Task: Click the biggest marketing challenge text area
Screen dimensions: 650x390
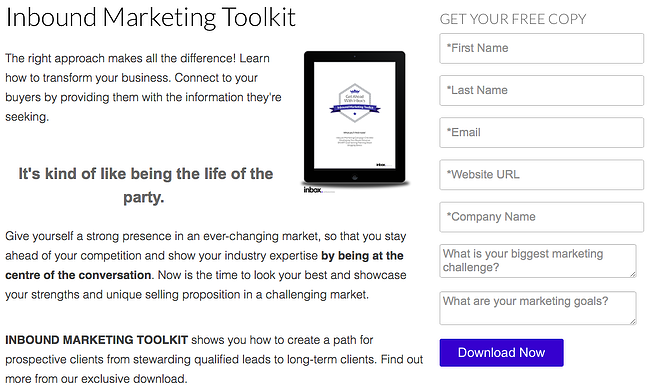Action: (x=538, y=261)
